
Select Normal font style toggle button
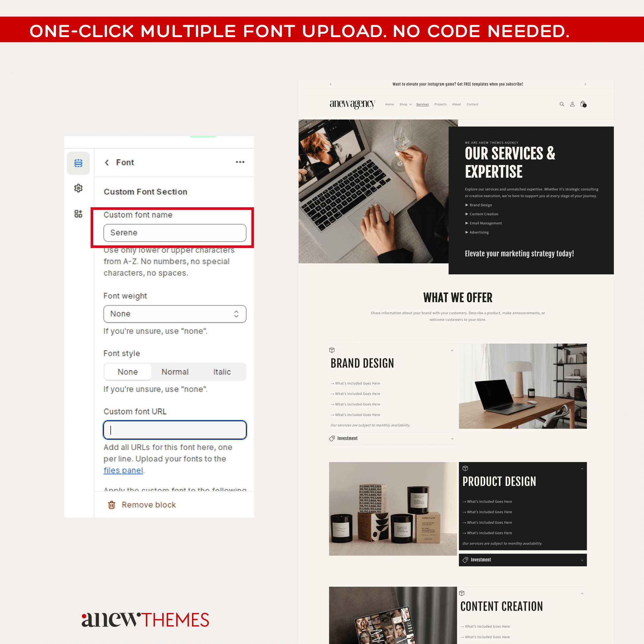coord(174,372)
